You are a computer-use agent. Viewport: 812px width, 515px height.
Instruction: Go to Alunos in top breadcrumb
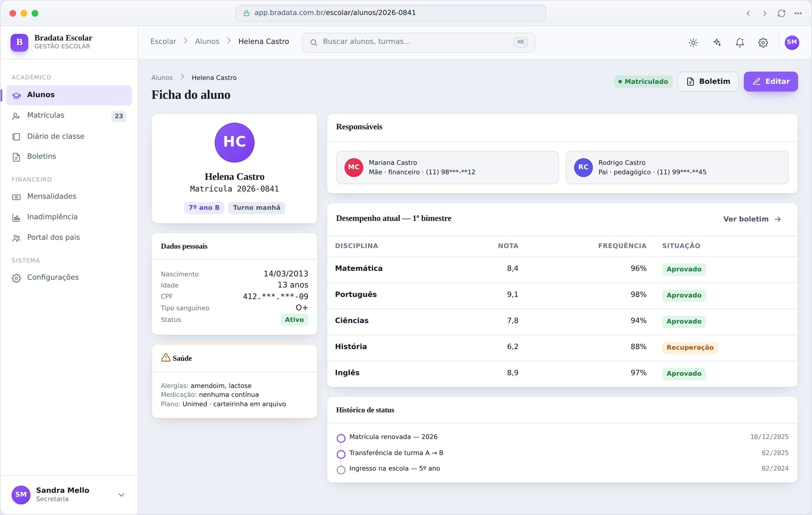click(x=207, y=41)
